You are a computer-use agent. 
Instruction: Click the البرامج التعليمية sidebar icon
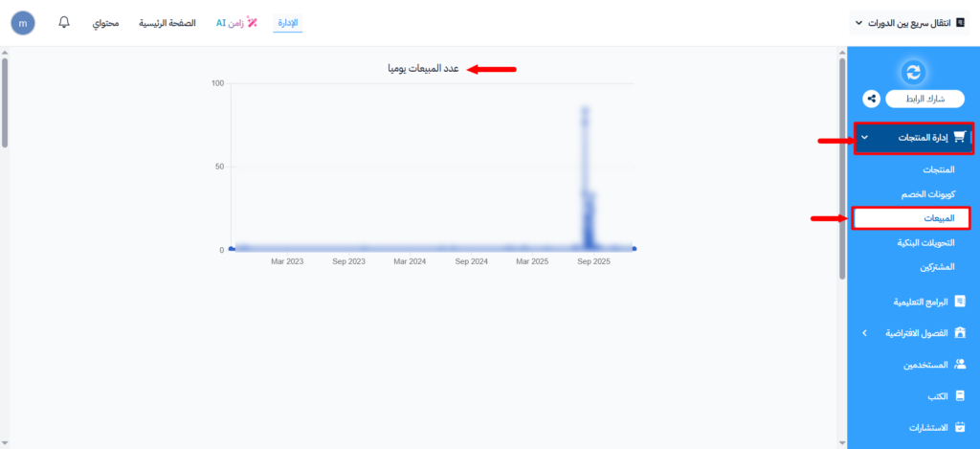(x=960, y=301)
